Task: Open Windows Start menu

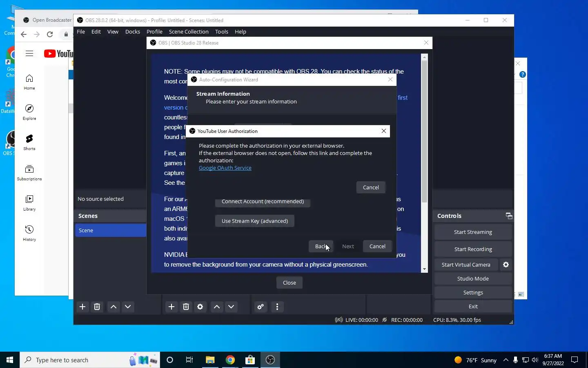Action: pyautogui.click(x=10, y=360)
